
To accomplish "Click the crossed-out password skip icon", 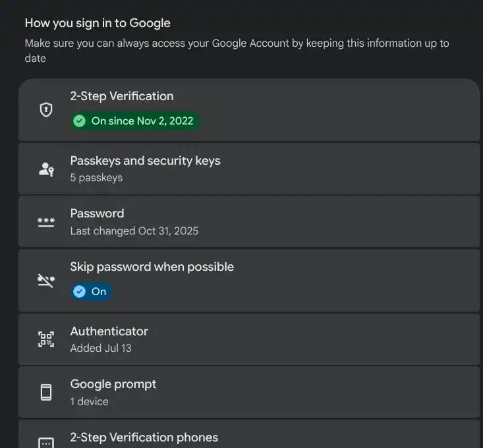I will (46, 280).
